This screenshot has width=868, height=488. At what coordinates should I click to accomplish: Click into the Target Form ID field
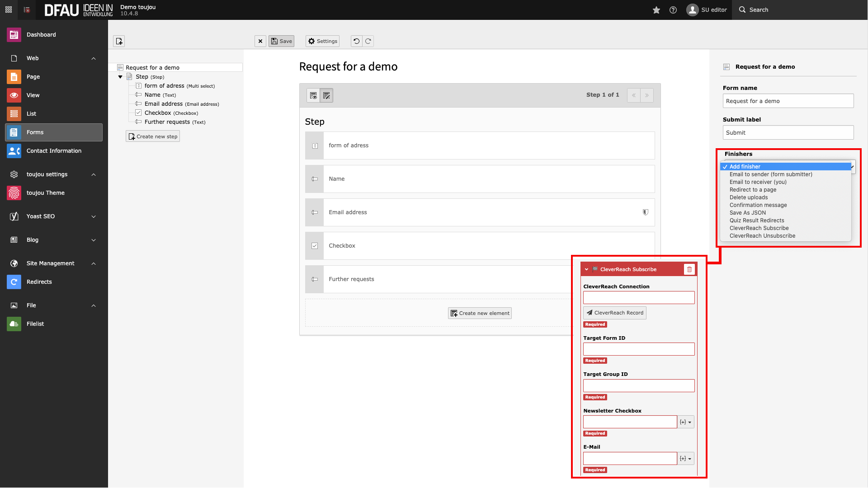tap(638, 349)
